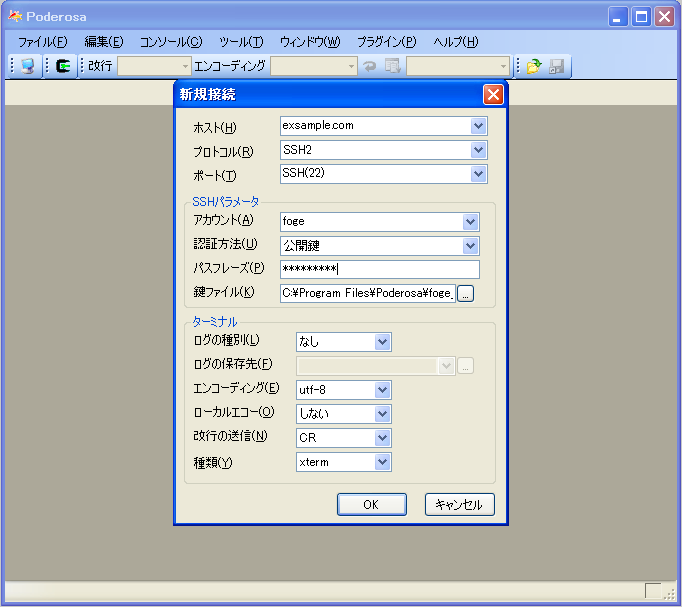The width and height of the screenshot is (682, 607).
Task: Browse for key file with ... button
Action: [465, 293]
